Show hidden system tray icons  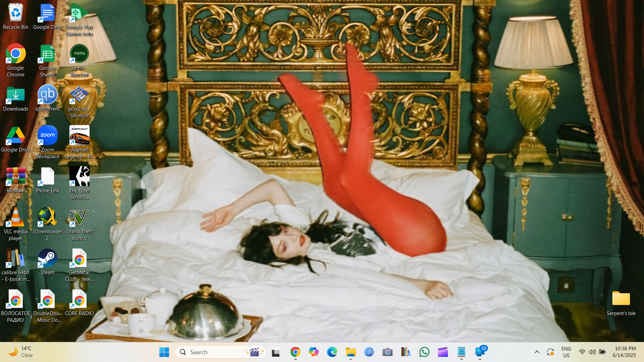tap(537, 352)
